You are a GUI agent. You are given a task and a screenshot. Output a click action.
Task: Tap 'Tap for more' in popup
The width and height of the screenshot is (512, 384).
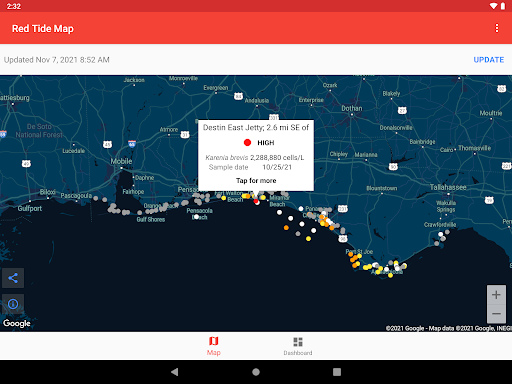click(x=256, y=180)
